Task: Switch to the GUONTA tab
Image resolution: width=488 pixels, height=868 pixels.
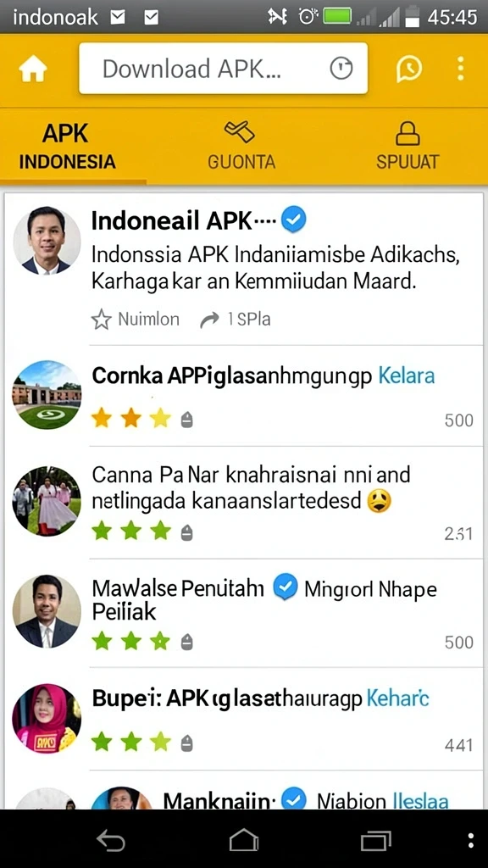Action: (x=241, y=147)
